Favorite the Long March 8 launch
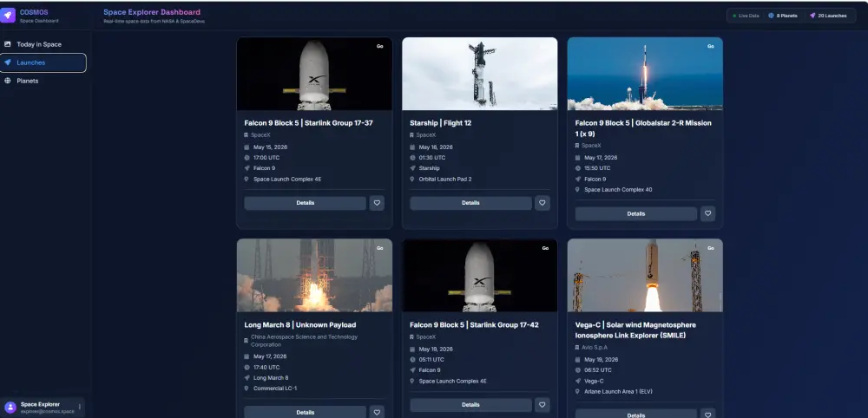This screenshot has width=868, height=418. pos(377,413)
